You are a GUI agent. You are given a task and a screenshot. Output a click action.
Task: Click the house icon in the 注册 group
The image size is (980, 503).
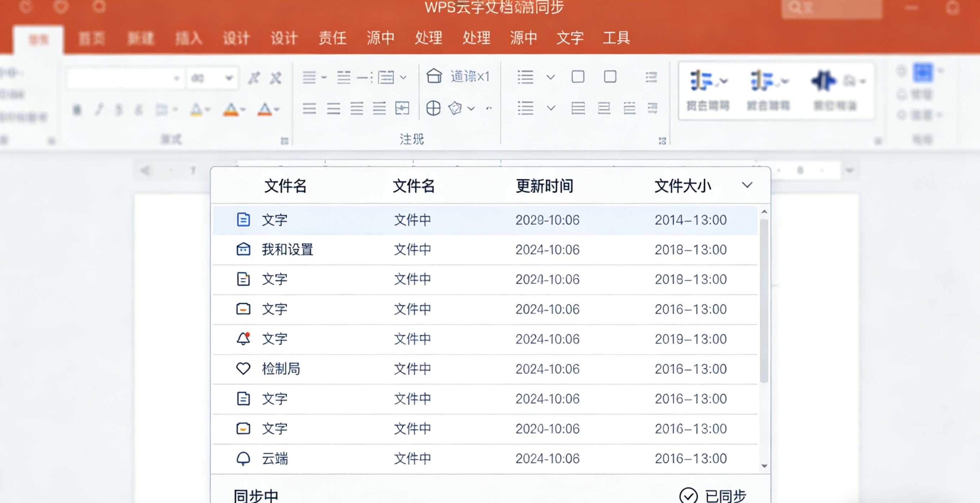coord(434,77)
